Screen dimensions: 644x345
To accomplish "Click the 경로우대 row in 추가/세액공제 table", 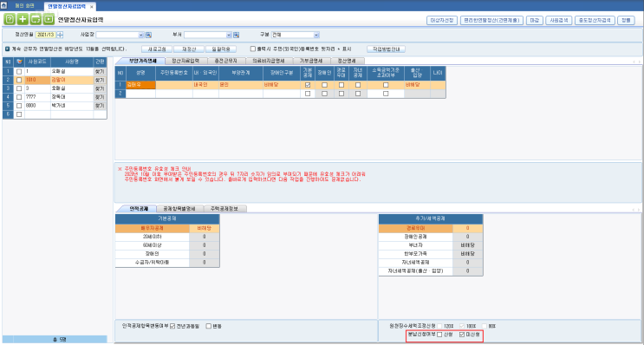I will point(431,228).
